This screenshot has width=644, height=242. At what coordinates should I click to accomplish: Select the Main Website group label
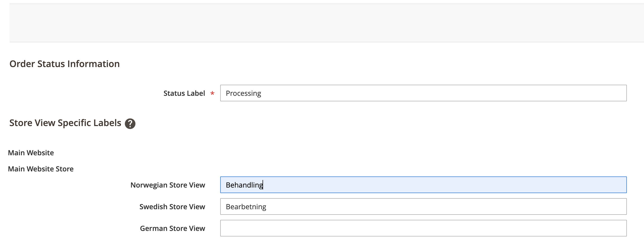31,153
